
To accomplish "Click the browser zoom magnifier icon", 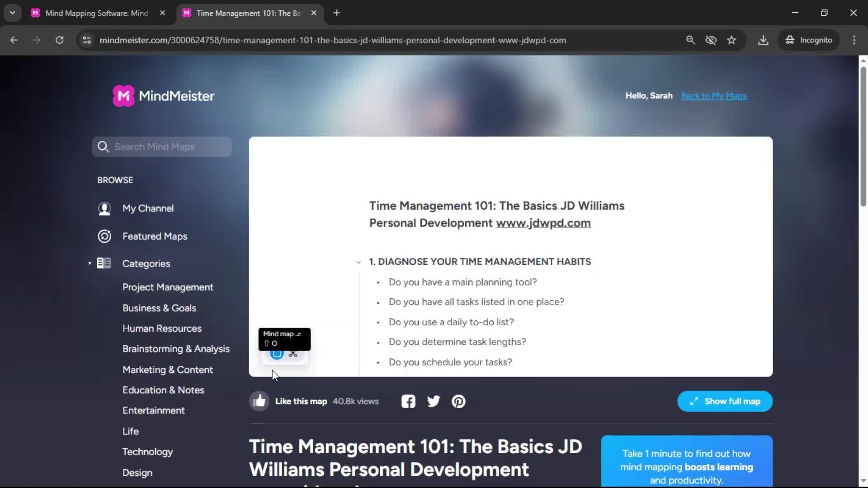I will click(690, 40).
